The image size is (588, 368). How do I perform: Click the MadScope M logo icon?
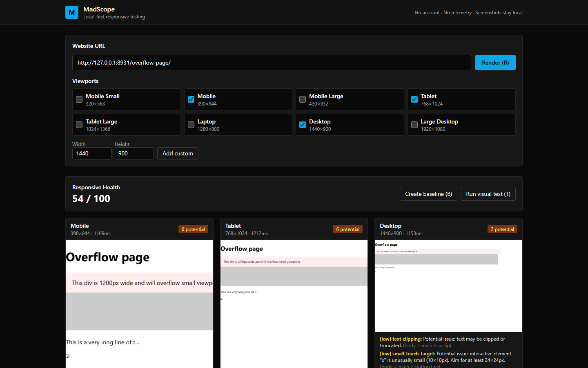coord(72,12)
